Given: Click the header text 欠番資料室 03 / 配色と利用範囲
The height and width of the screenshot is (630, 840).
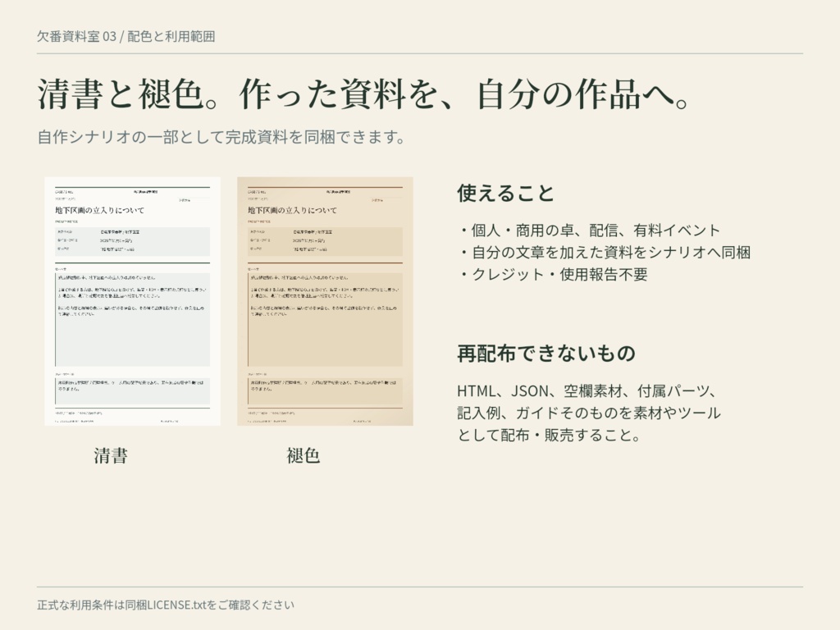Looking at the screenshot, I should point(126,36).
